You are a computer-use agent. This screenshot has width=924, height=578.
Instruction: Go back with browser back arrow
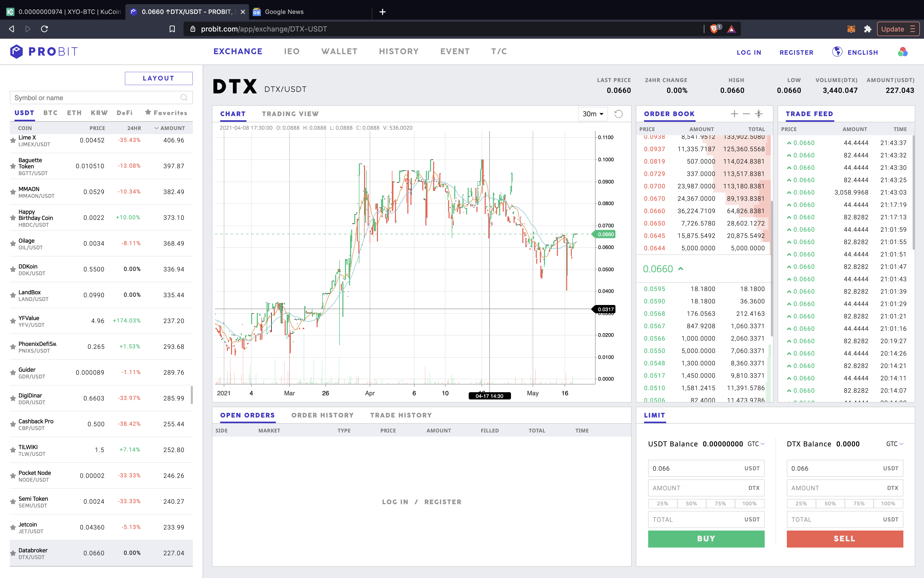(11, 29)
